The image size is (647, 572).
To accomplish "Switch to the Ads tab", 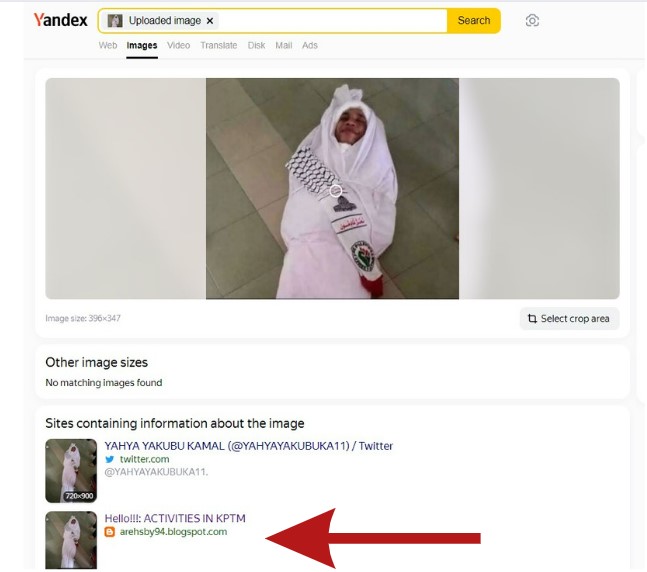I will (x=310, y=45).
